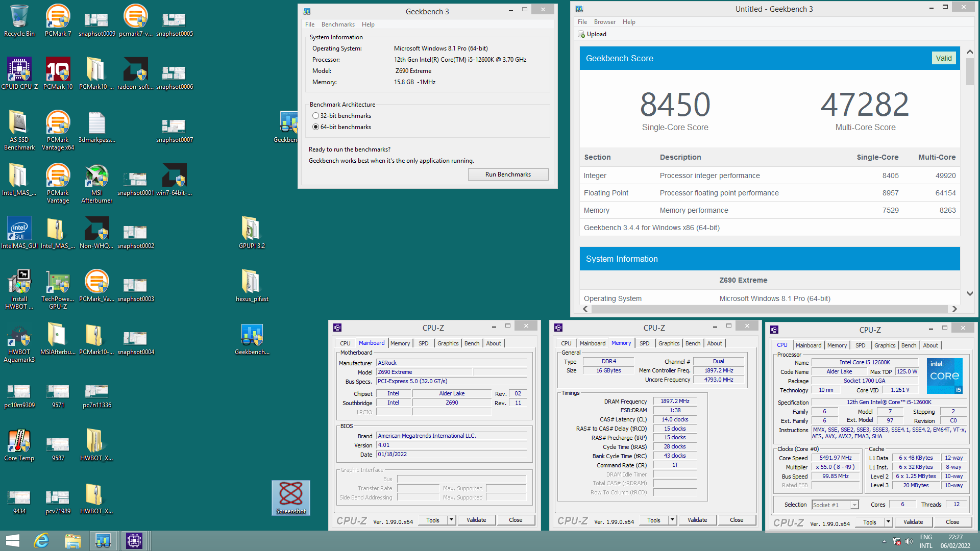980x551 pixels.
Task: Click the Valid badge on Geekbench Score
Action: pyautogui.click(x=944, y=58)
